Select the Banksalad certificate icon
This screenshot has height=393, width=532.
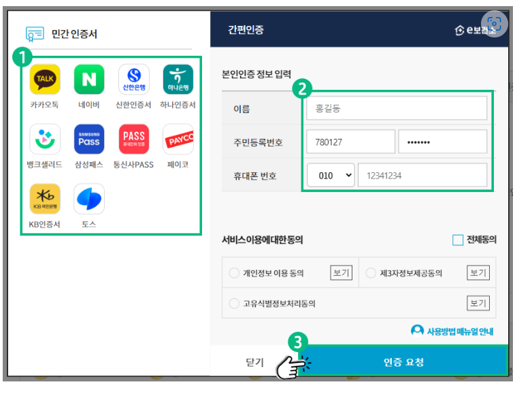(45, 139)
